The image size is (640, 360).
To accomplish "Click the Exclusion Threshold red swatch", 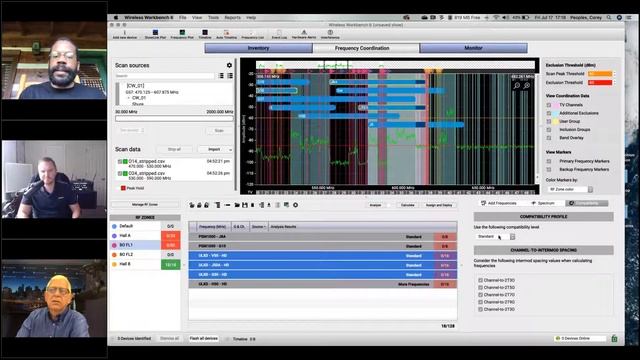I will point(600,82).
